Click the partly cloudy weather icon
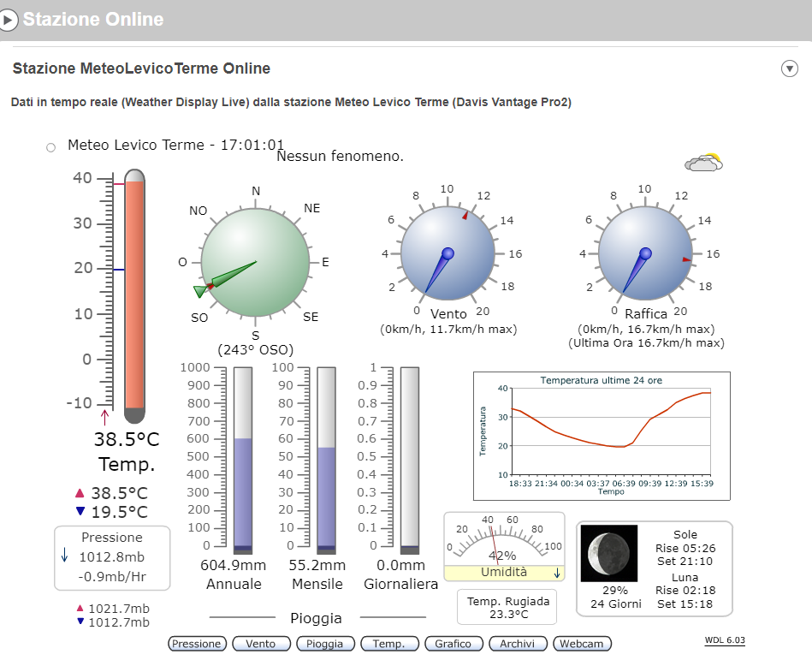812x666 pixels. [703, 163]
